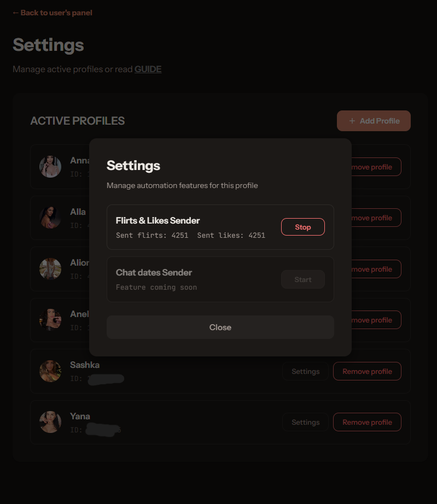437x504 pixels.
Task: Open settings for Sashka's profile
Action: click(x=305, y=371)
